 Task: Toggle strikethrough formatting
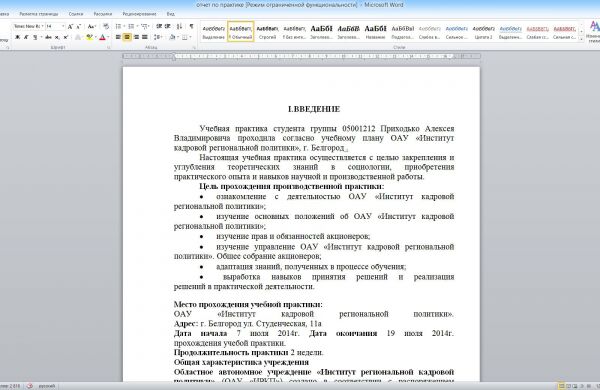[48, 37]
